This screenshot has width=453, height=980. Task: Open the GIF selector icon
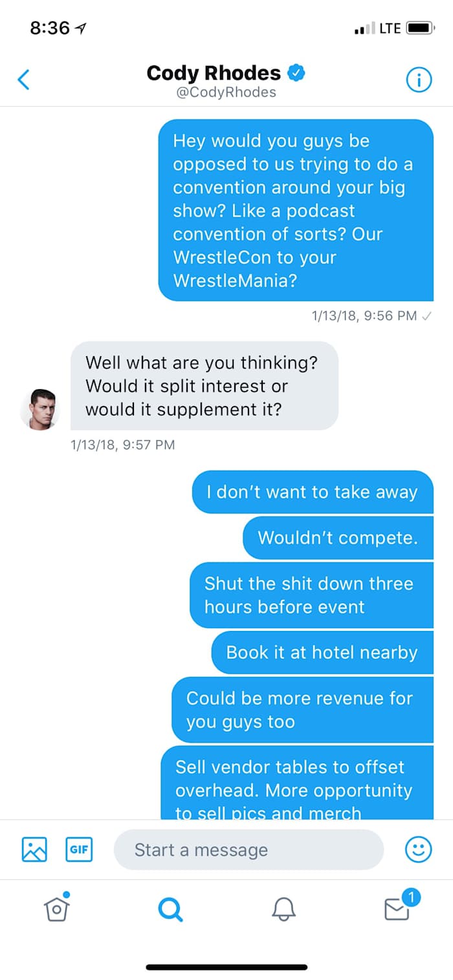pos(79,849)
